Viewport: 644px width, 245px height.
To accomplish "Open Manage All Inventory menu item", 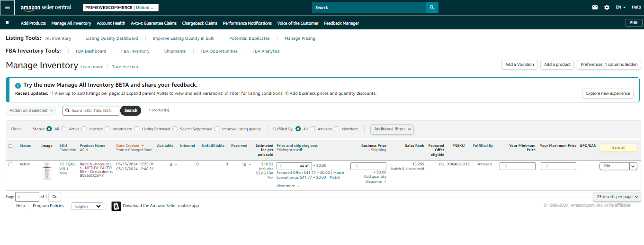I will [71, 23].
